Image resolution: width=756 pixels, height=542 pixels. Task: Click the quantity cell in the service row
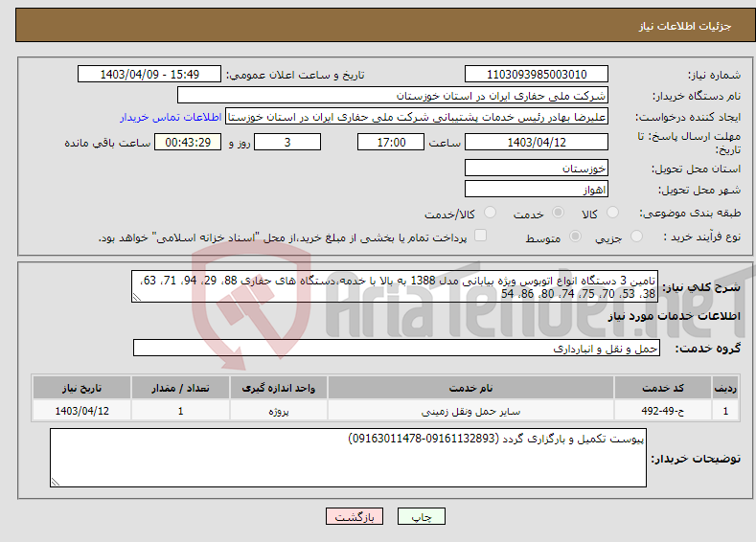pyautogui.click(x=180, y=411)
